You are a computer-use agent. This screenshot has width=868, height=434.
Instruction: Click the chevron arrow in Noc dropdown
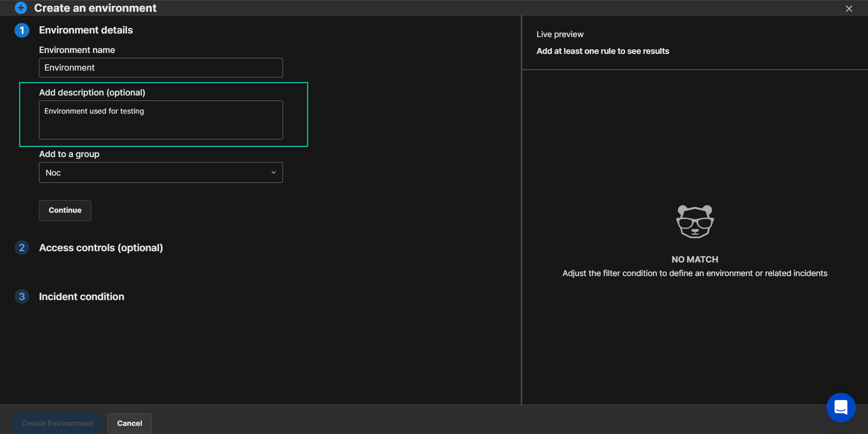tap(274, 173)
